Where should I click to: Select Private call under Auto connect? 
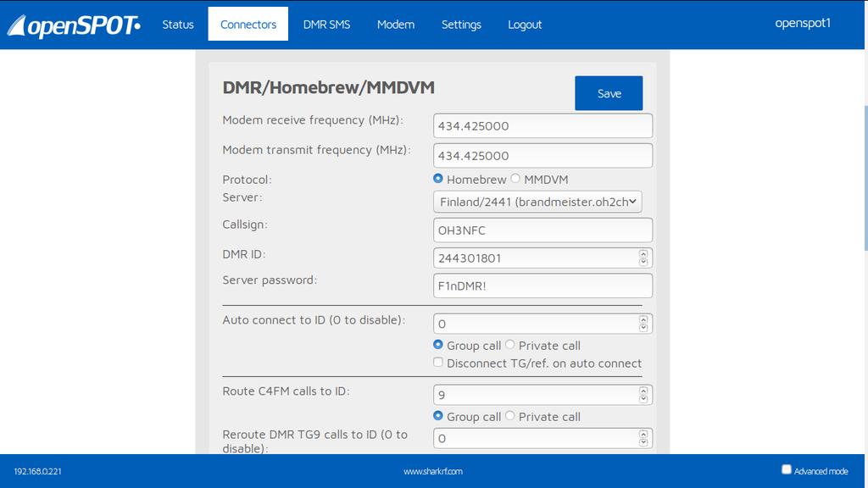[x=509, y=344]
